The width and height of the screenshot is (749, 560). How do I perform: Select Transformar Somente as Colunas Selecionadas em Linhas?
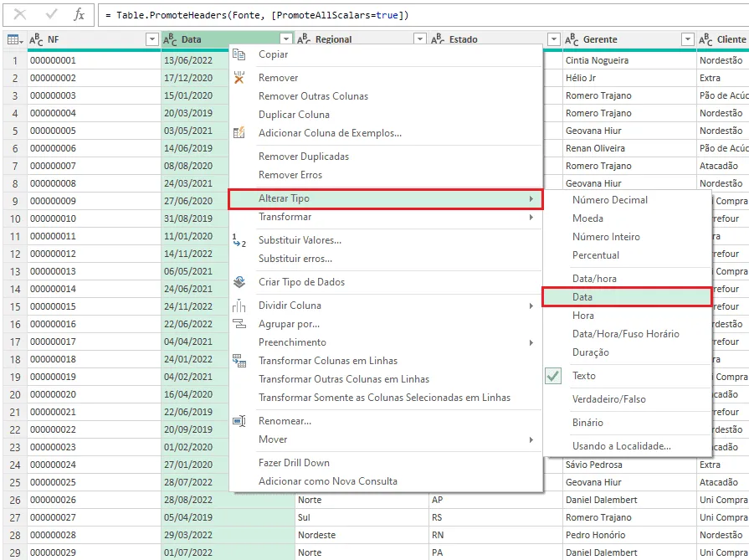click(x=384, y=398)
